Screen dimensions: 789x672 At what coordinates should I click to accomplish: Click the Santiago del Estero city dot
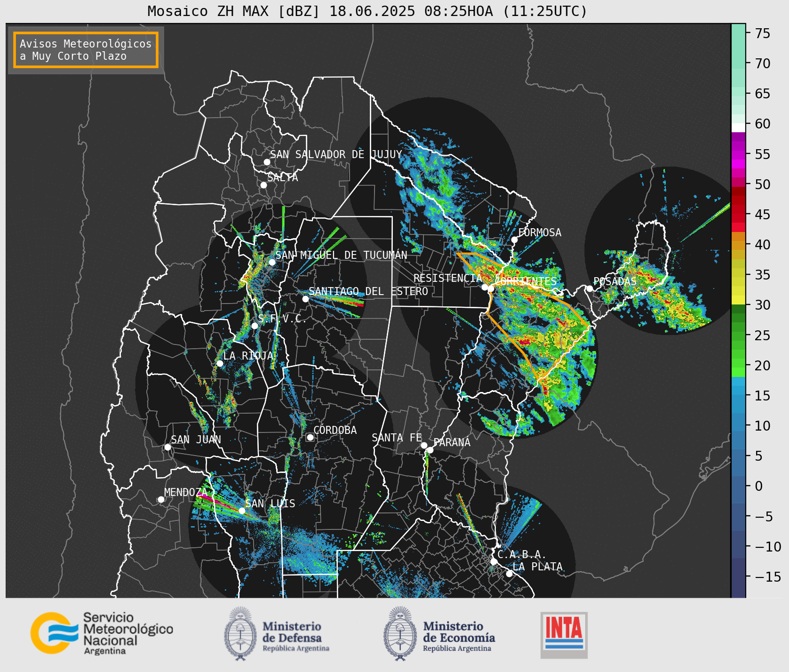(x=305, y=299)
